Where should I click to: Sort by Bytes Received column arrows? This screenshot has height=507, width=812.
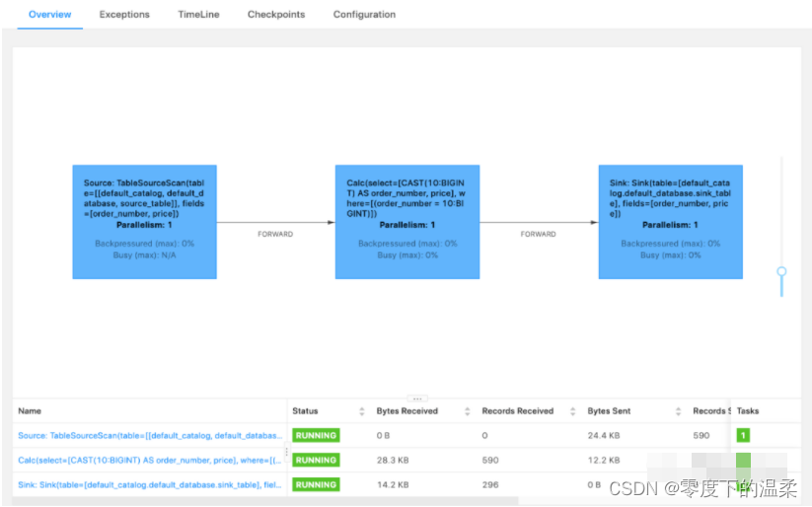[467, 411]
